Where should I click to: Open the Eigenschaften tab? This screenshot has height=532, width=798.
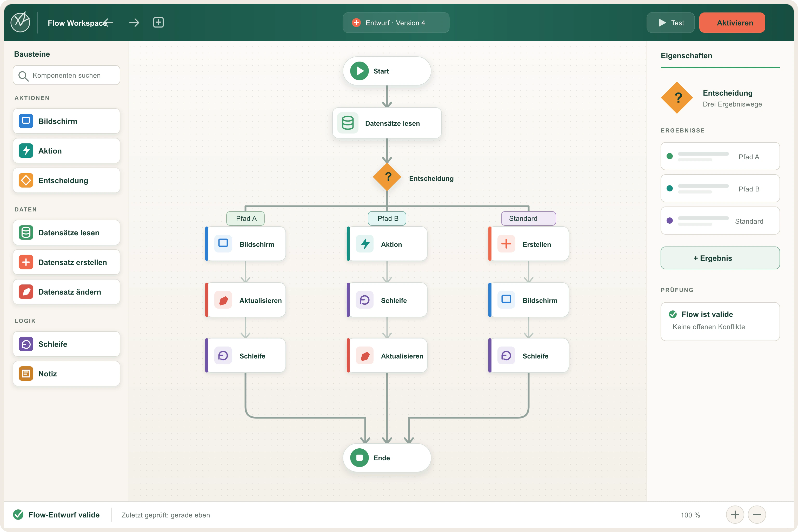686,56
